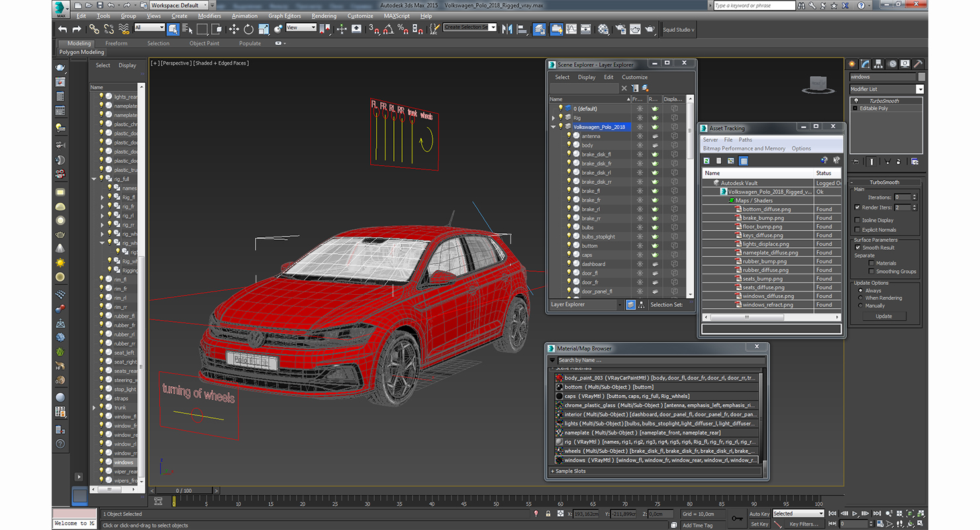Open the Workspace: Default dropdown

coord(179,5)
